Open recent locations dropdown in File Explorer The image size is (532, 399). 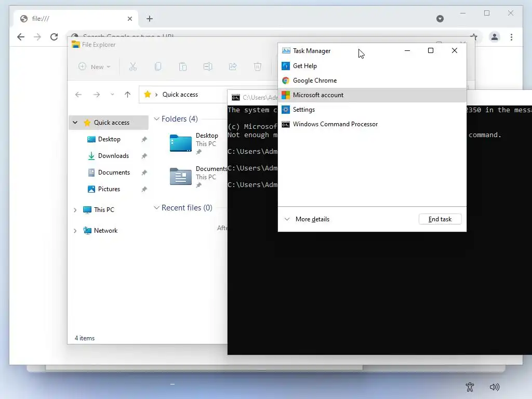[112, 95]
